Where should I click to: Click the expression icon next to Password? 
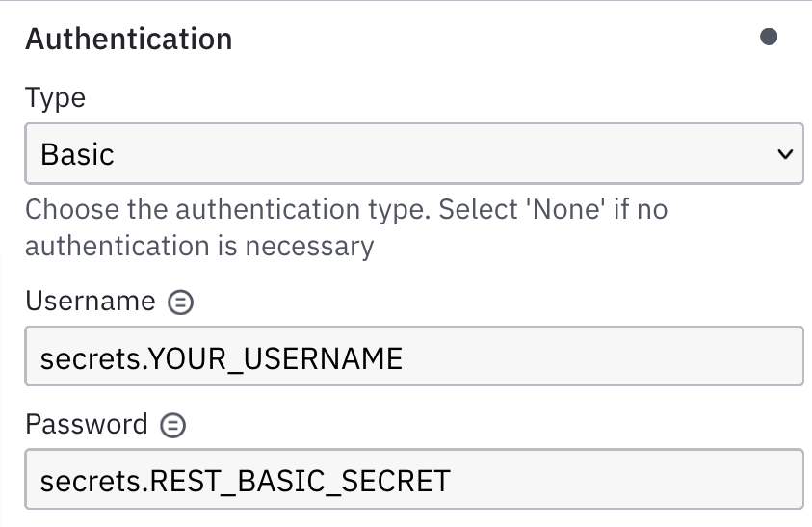click(x=173, y=425)
